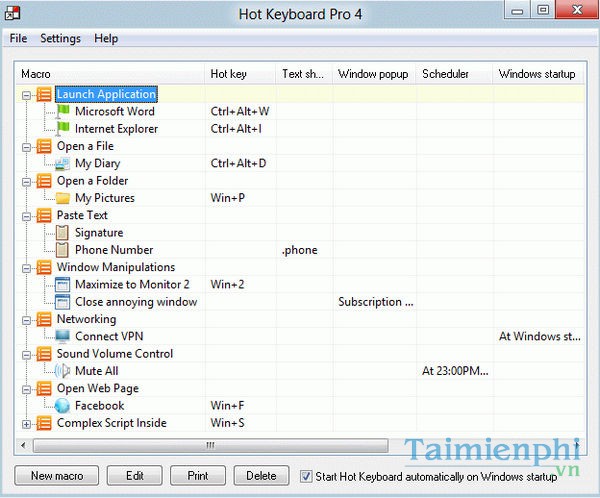Sort by the Hot key column header
This screenshot has height=498, width=600.
click(x=240, y=73)
